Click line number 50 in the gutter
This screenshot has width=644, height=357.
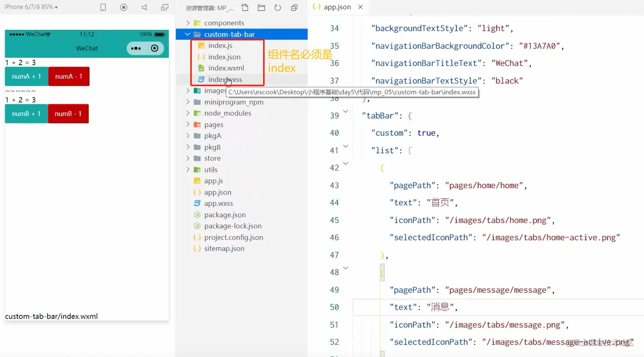pyautogui.click(x=334, y=307)
